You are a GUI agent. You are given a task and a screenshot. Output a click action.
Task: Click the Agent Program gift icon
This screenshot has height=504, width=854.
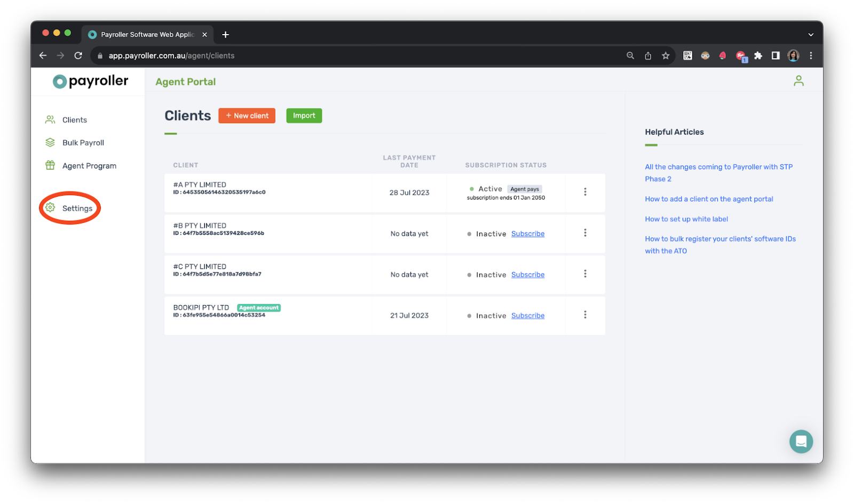[x=50, y=165]
